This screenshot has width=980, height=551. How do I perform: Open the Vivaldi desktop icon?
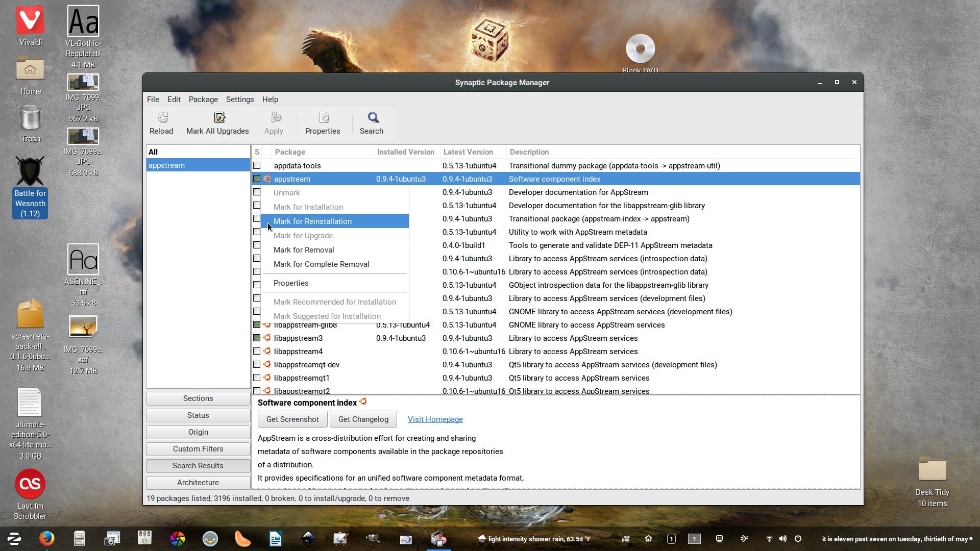pyautogui.click(x=30, y=20)
